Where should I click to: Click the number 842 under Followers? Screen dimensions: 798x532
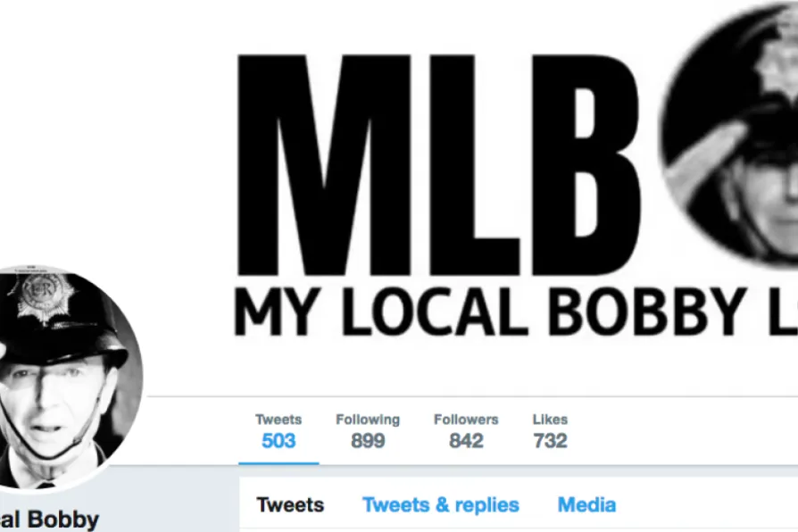466,441
